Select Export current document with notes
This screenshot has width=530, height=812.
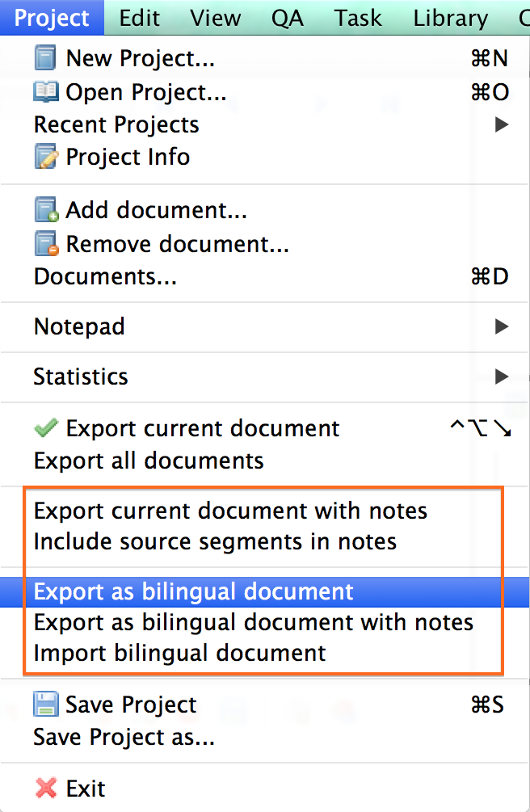(x=230, y=511)
